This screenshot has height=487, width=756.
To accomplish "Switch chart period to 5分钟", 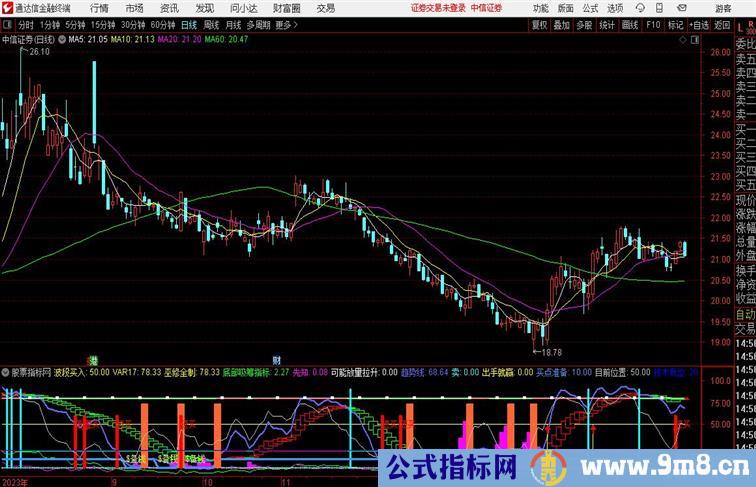I will click(75, 24).
